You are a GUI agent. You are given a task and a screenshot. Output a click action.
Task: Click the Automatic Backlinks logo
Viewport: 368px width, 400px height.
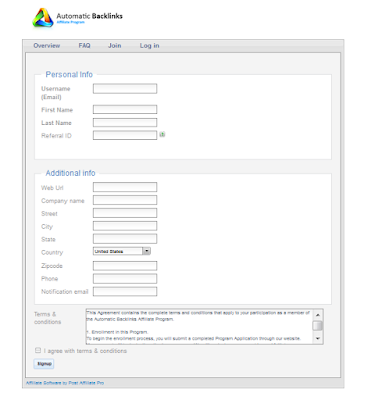coord(77,17)
